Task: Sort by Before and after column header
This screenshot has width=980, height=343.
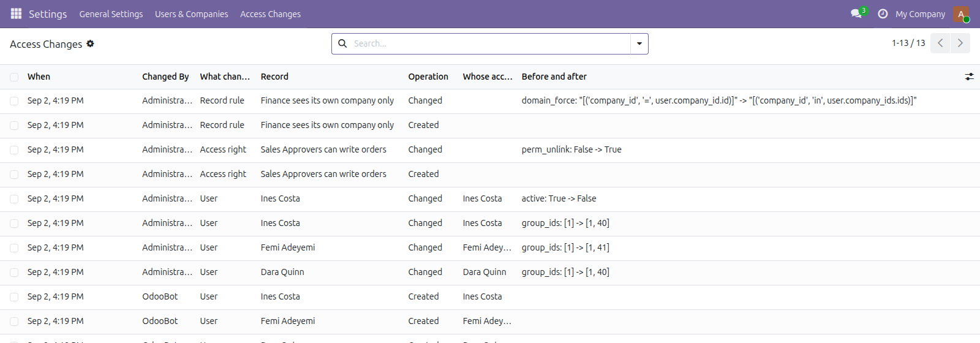Action: tap(554, 77)
